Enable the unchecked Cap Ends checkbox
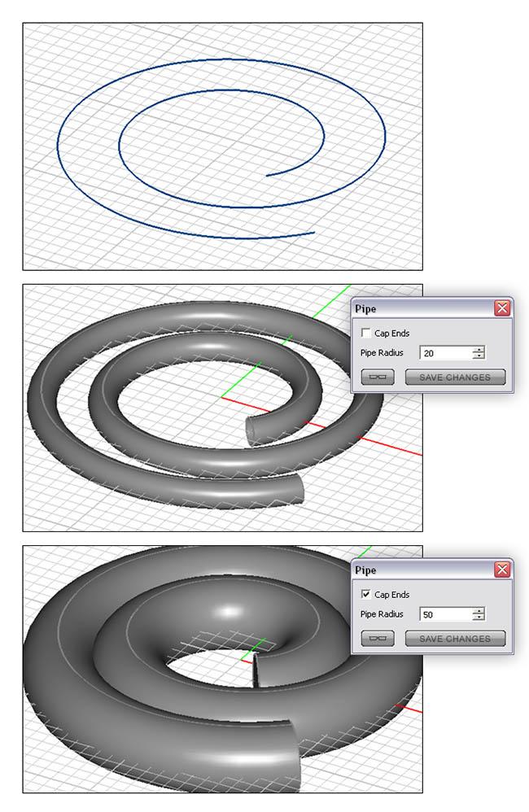 (x=366, y=333)
